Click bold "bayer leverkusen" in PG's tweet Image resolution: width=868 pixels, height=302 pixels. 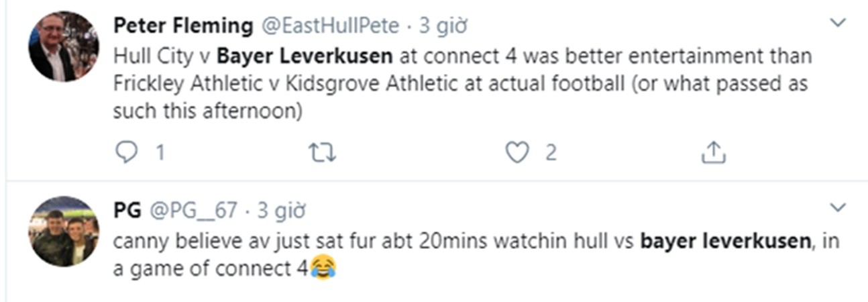[726, 240]
